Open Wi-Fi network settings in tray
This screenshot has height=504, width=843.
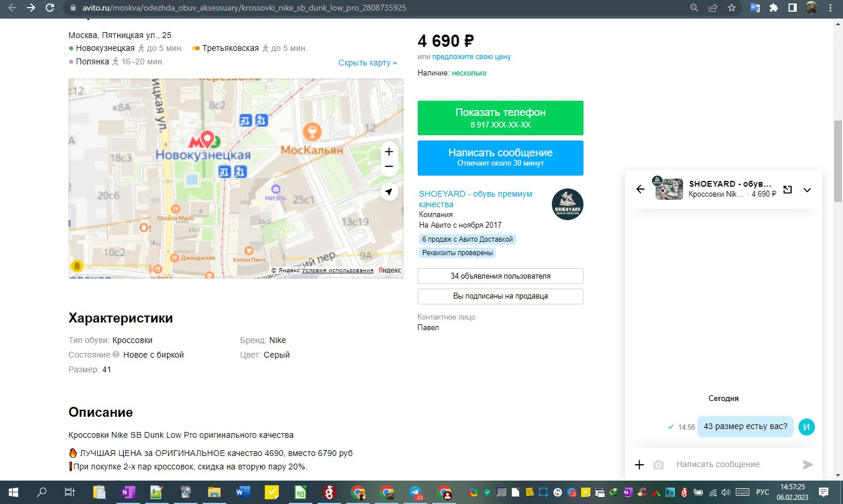tap(713, 492)
